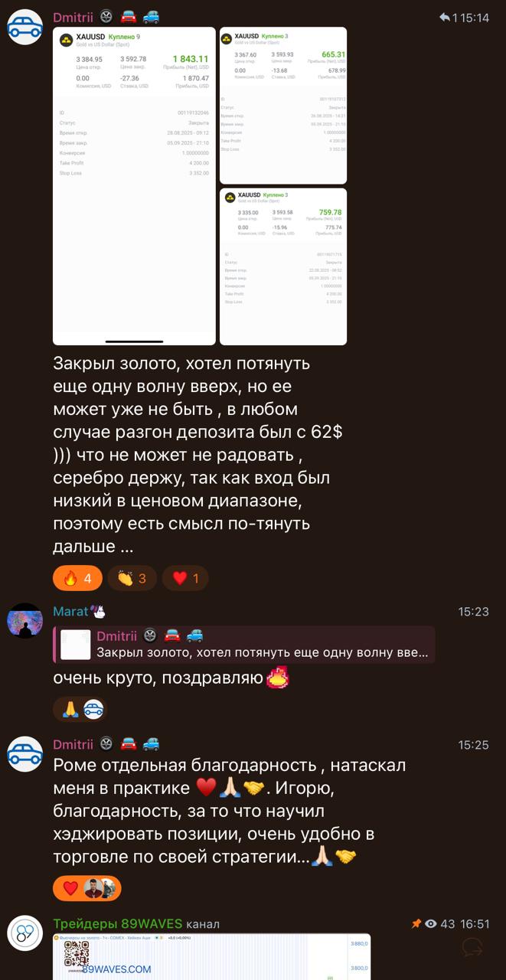Tap the pinned icon next to views count
This screenshot has height=980, width=506.
(416, 924)
